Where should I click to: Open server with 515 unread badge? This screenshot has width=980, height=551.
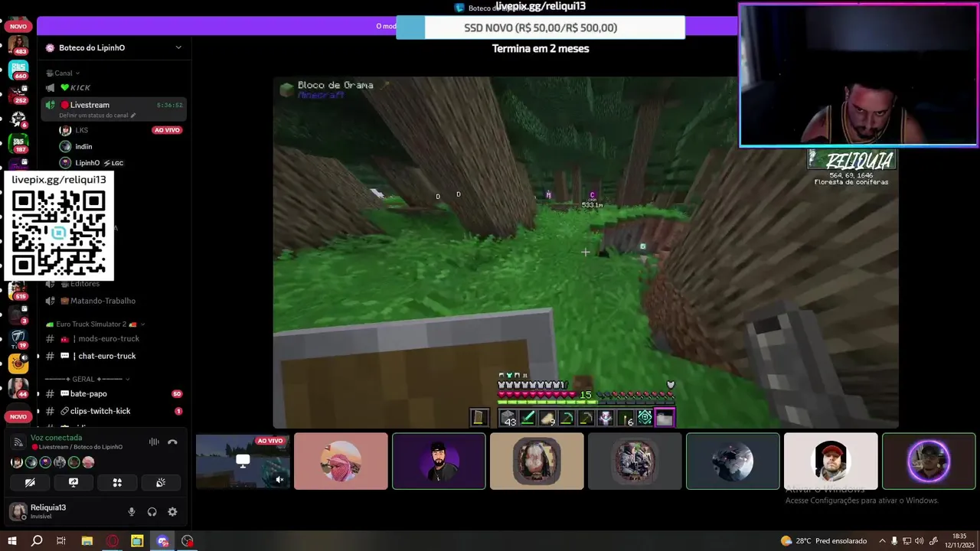18,291
